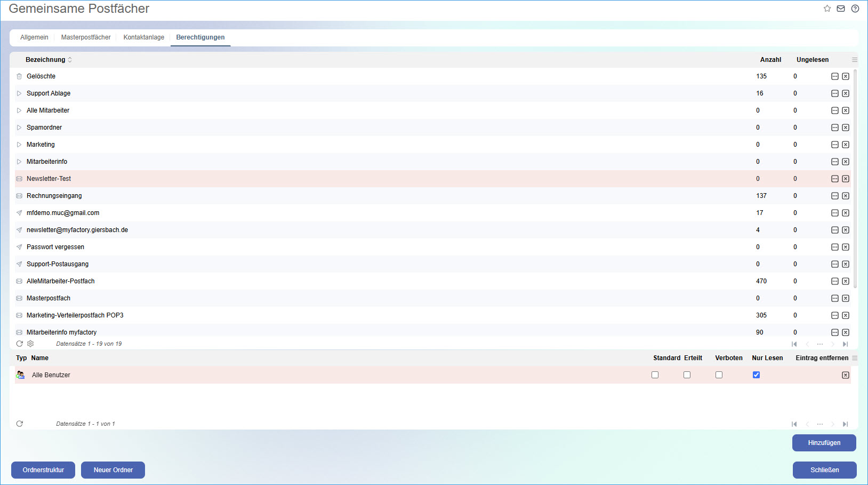Select Mitarbeiterinfo myfactory row
The width and height of the screenshot is (868, 485).
433,331
